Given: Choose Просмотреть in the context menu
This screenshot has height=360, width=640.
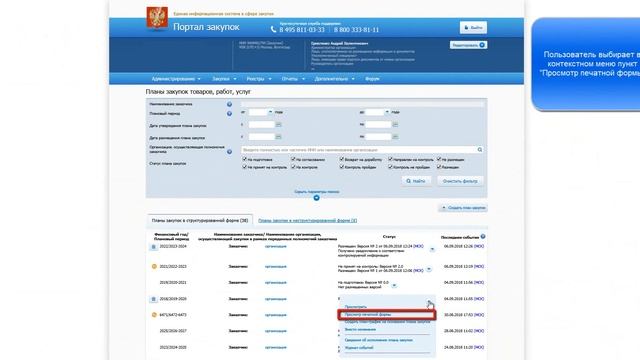Looking at the screenshot, I should (x=356, y=307).
